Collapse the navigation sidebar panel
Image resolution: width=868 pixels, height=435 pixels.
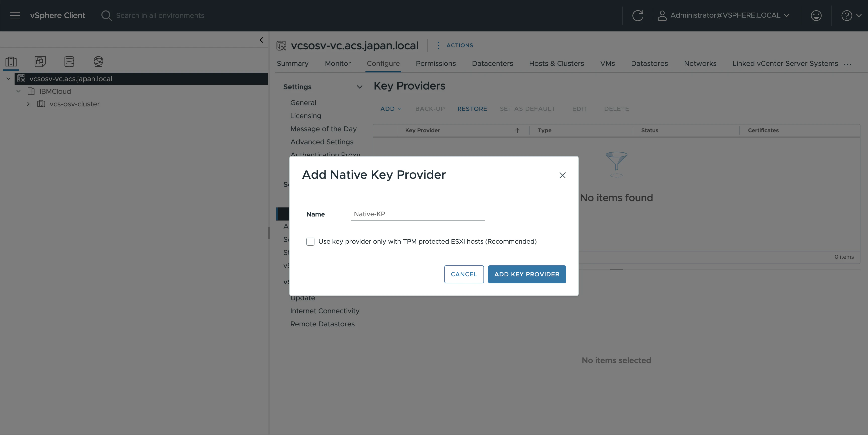tap(261, 40)
